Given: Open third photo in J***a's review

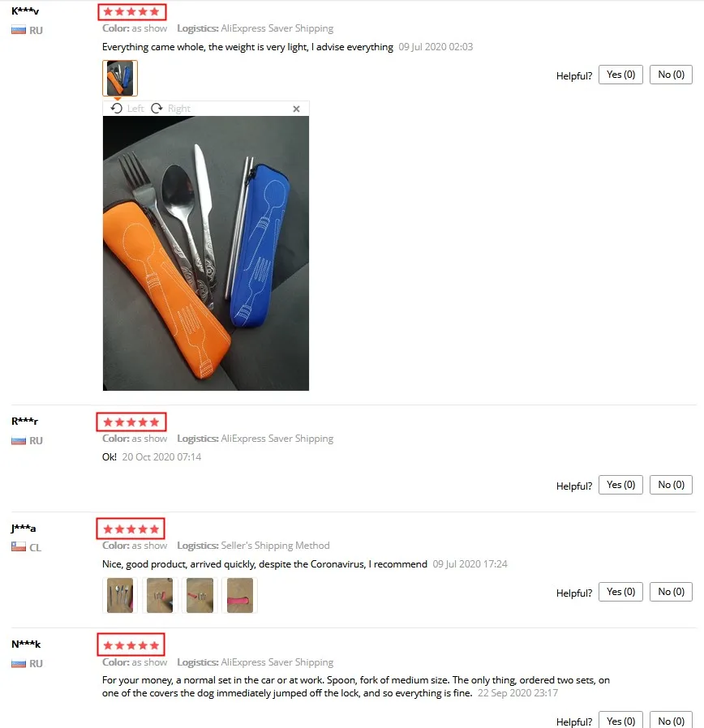Looking at the screenshot, I should click(200, 595).
